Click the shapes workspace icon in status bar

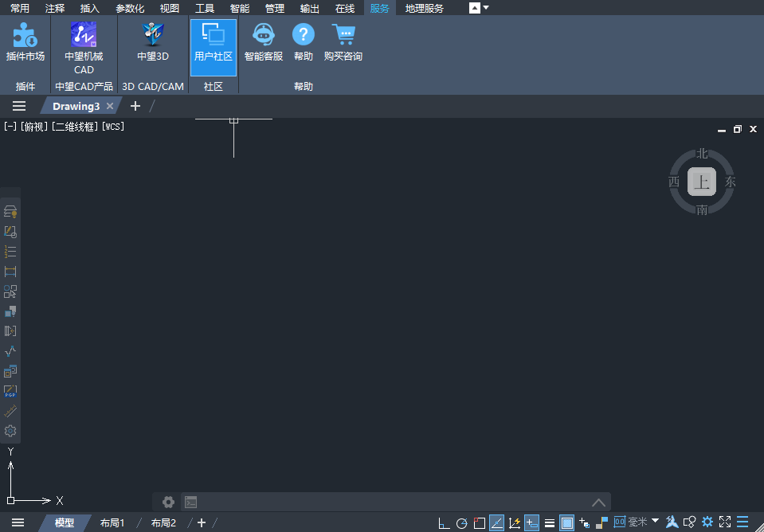[689, 522]
